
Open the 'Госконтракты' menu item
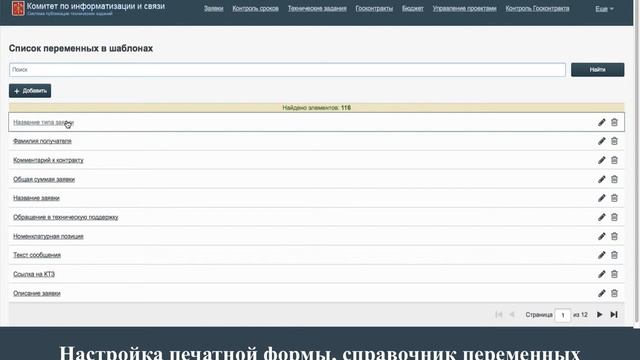tap(374, 9)
